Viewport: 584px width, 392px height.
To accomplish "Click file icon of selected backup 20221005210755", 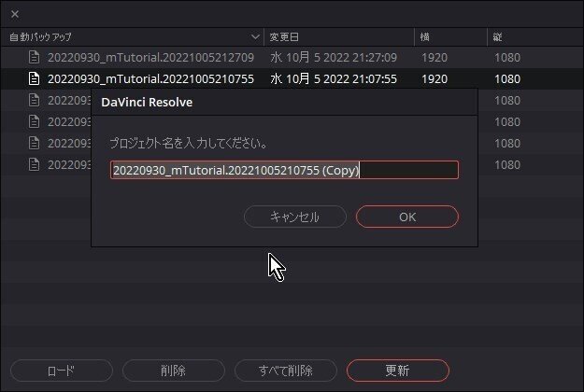I will (34, 78).
